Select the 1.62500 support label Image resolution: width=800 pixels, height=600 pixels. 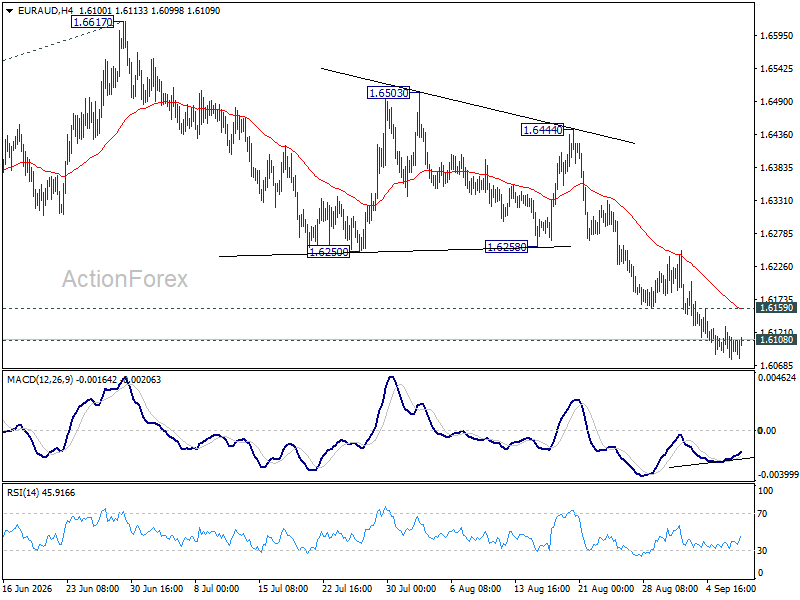pos(329,252)
